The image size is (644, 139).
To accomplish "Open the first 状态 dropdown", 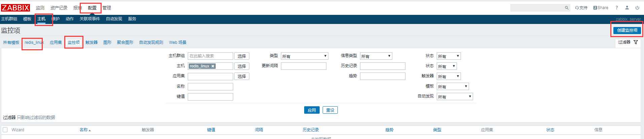I will tap(449, 56).
